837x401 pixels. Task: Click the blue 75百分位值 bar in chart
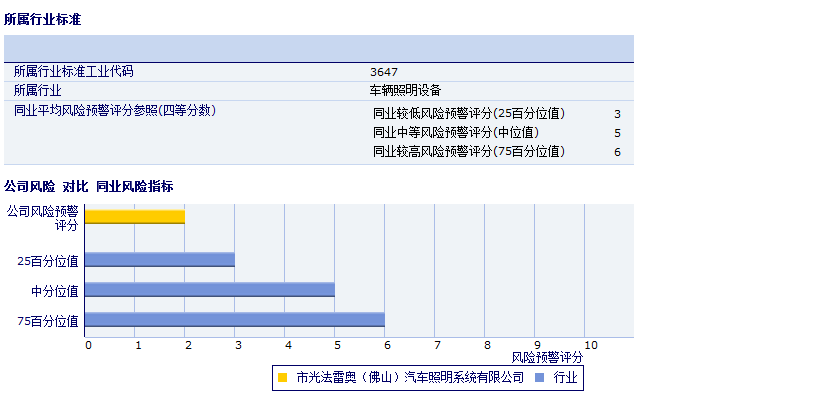point(235,320)
